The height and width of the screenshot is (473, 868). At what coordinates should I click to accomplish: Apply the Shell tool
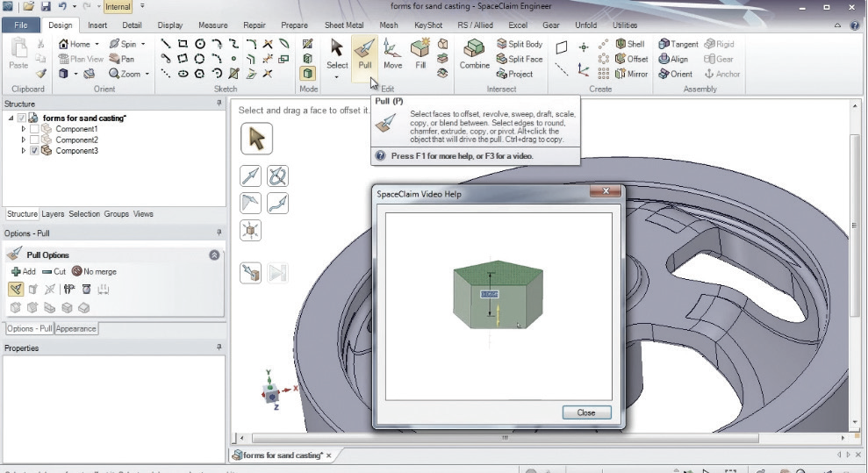(x=630, y=44)
